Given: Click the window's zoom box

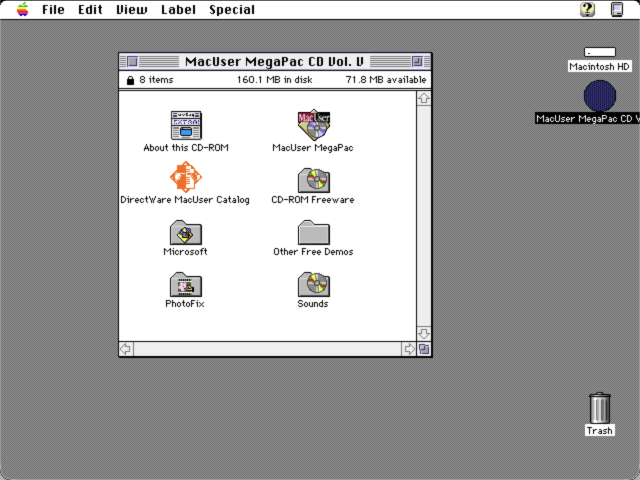Looking at the screenshot, I should point(417,62).
